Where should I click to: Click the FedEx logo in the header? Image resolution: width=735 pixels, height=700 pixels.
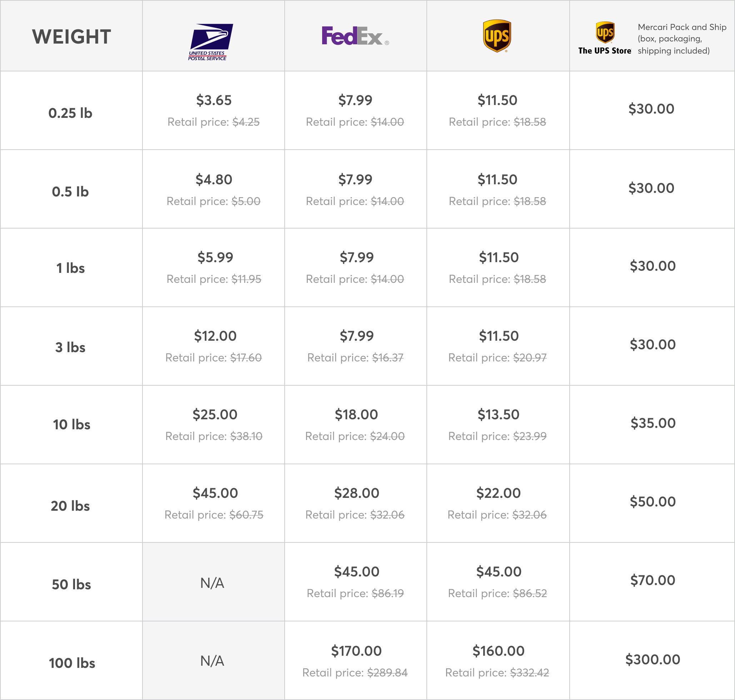[x=354, y=36]
